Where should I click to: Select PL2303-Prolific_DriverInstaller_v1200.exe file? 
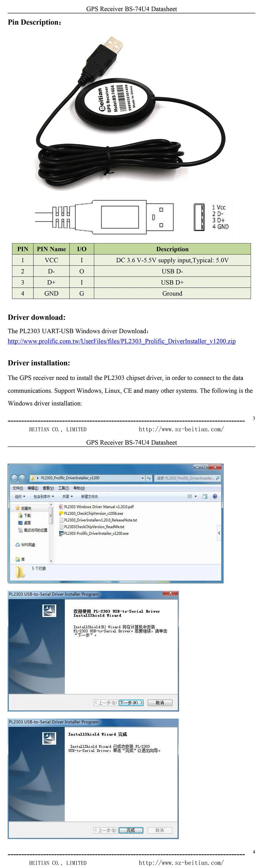94,534
